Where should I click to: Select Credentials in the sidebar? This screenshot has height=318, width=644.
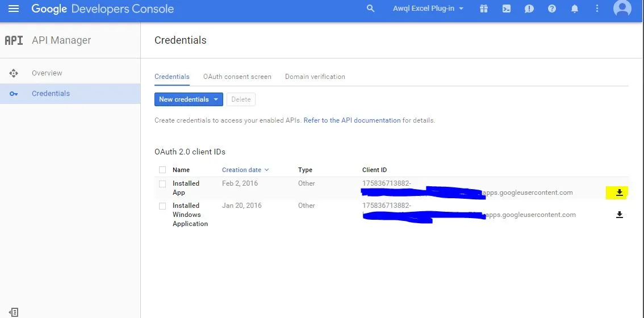(x=70, y=94)
